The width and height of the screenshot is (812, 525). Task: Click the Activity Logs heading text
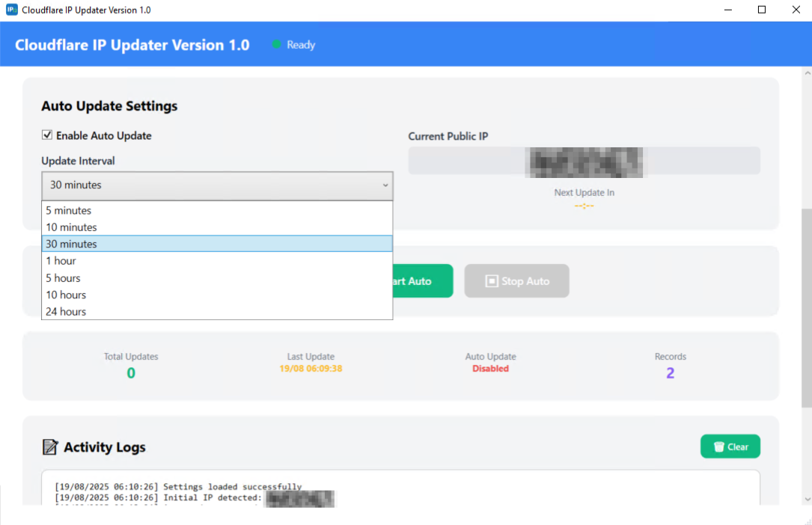pyautogui.click(x=105, y=447)
